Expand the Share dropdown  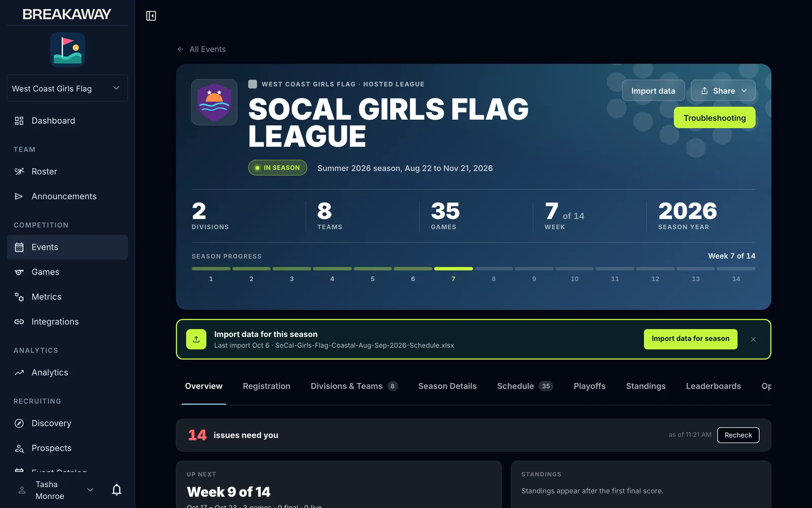point(723,91)
